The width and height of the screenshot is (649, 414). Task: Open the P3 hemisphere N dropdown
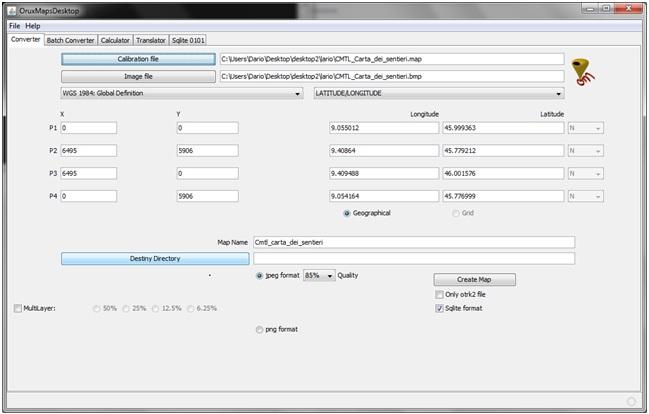(x=585, y=174)
